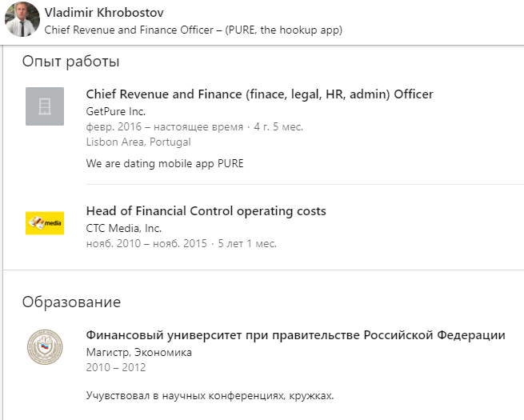Screen dimensions: 524x420
Task: Open the Chief Revenue and Finance Officer position title
Action: (x=259, y=94)
